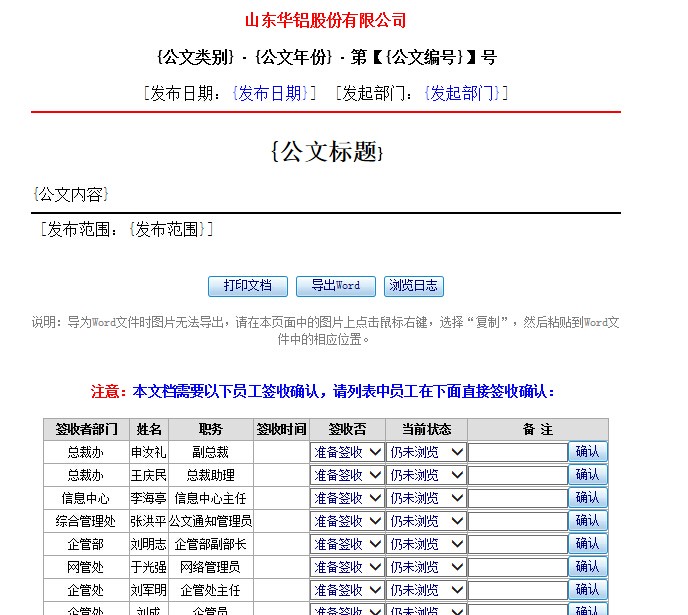Focus the 备注 field in 李海亭's row

(517, 498)
